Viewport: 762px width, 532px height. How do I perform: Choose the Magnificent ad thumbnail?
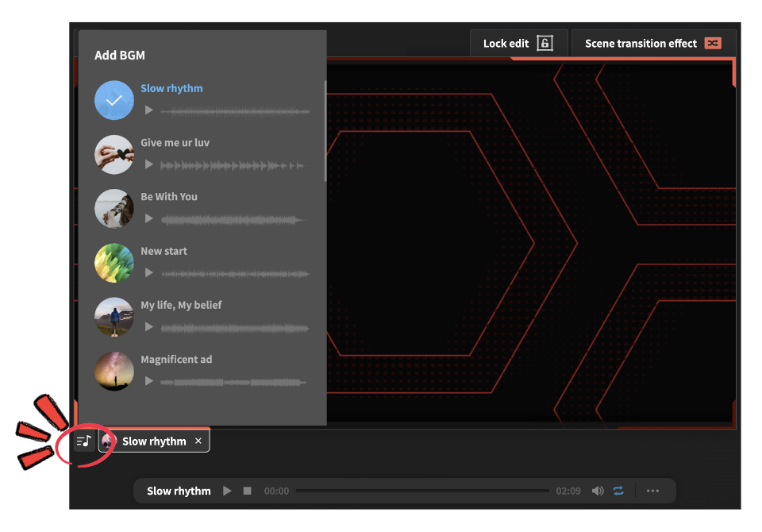coord(114,372)
